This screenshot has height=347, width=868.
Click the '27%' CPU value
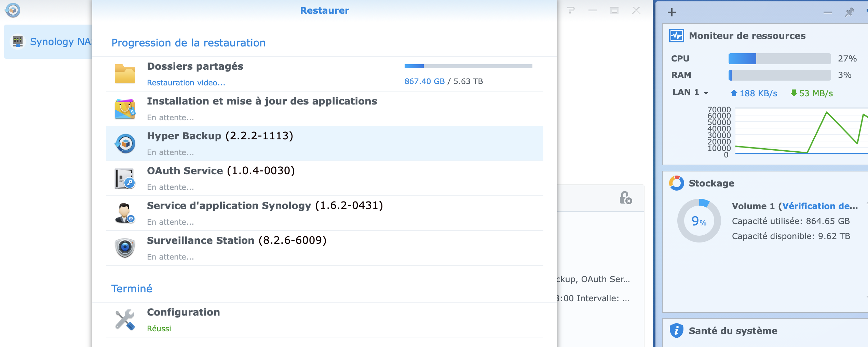[847, 59]
